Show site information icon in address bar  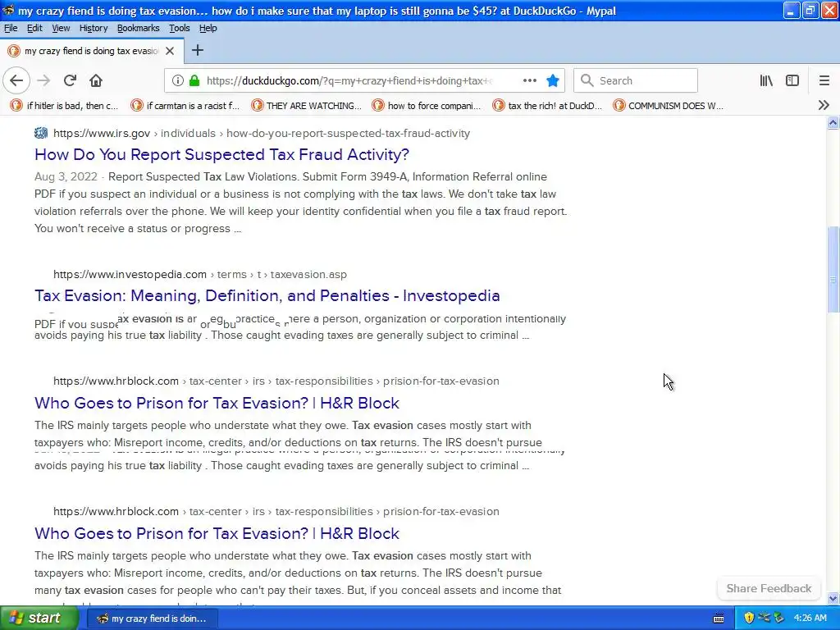pyautogui.click(x=177, y=80)
